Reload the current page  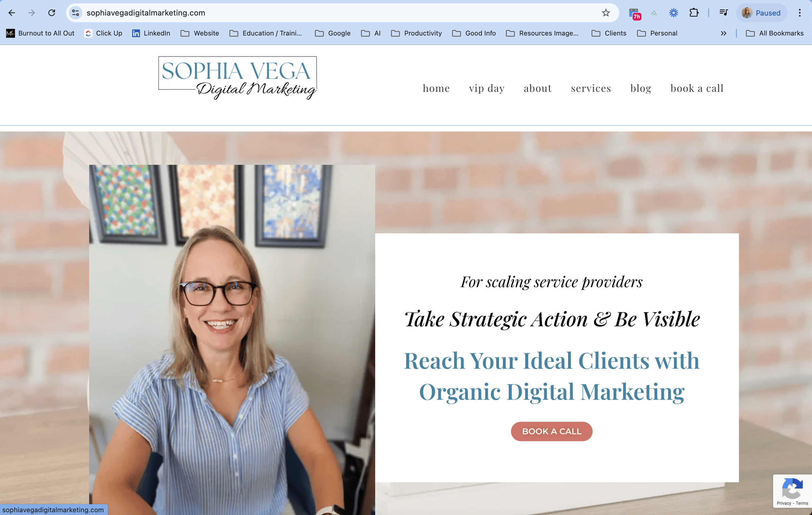click(x=51, y=13)
